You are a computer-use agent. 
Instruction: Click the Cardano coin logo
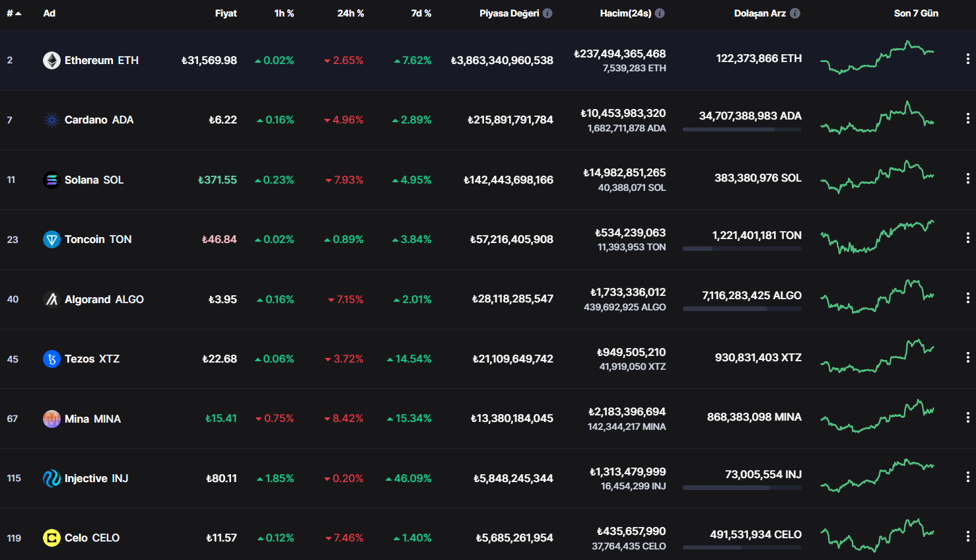[x=52, y=120]
